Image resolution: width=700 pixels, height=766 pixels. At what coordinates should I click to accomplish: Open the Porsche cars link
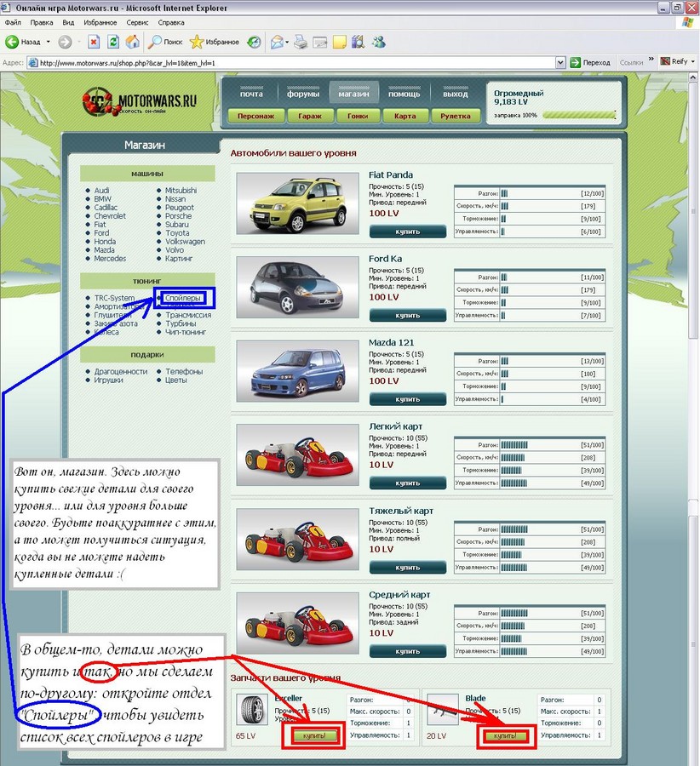pyautogui.click(x=179, y=216)
